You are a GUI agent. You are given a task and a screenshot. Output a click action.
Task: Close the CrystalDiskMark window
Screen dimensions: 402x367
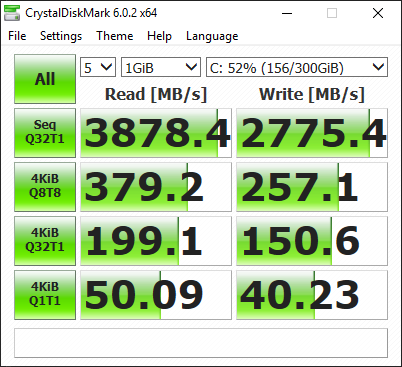(x=378, y=13)
